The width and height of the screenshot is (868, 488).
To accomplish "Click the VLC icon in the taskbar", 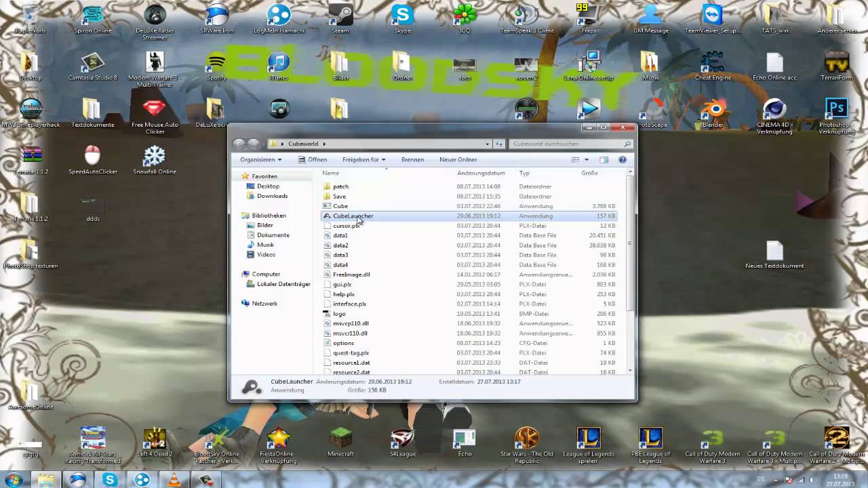I will [174, 480].
